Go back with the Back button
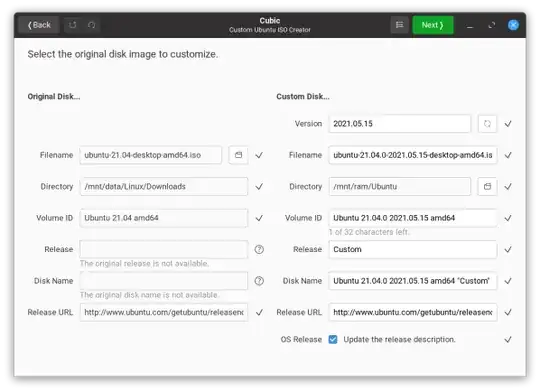The width and height of the screenshot is (540, 392). [39, 25]
